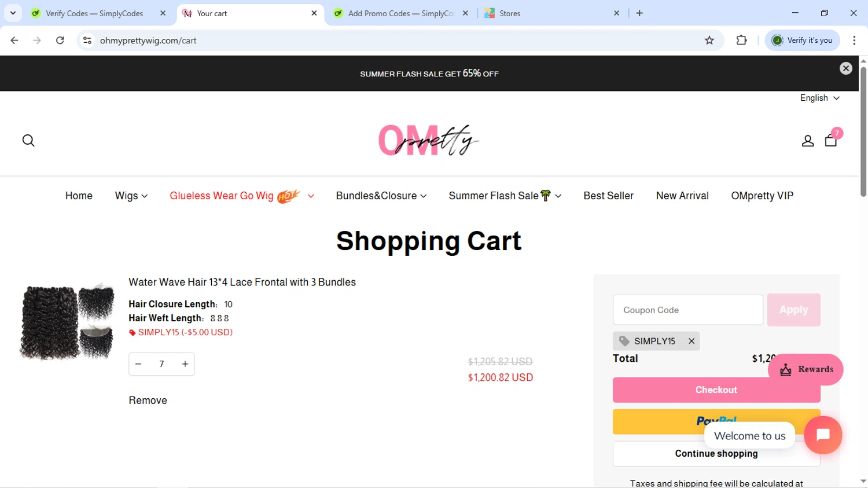Click the Coupon Code input field
The image size is (868, 488).
(688, 310)
